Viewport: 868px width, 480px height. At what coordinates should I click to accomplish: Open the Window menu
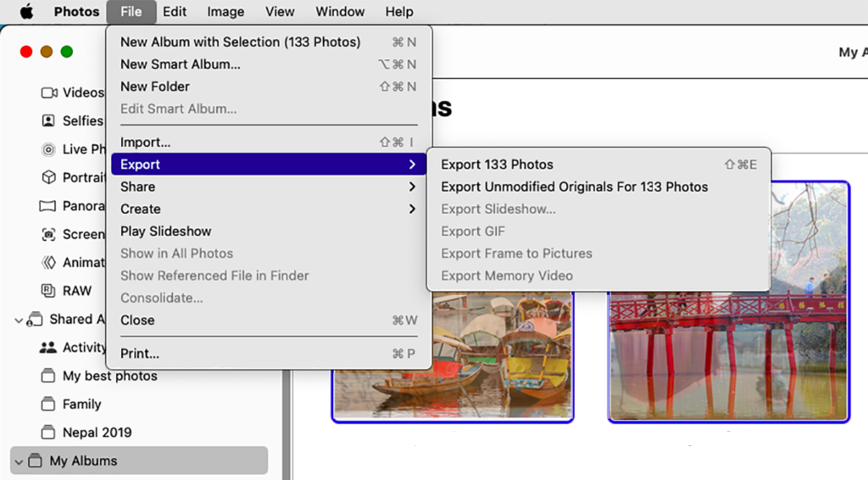340,11
